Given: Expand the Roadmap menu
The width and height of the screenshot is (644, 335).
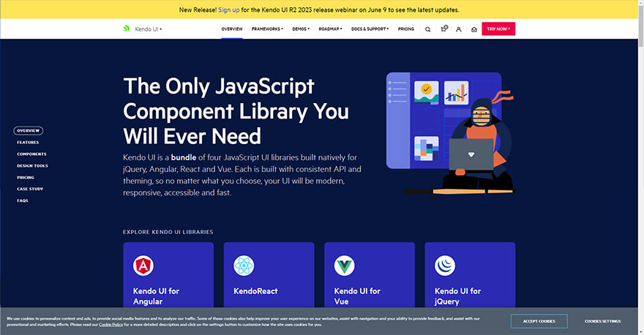Looking at the screenshot, I should 330,29.
